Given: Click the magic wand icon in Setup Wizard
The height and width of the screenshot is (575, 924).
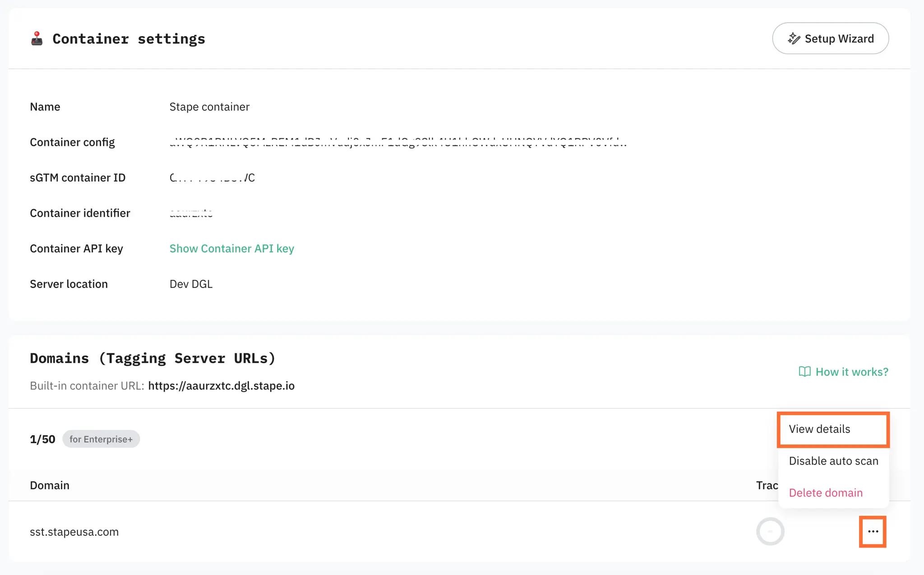Looking at the screenshot, I should (794, 38).
